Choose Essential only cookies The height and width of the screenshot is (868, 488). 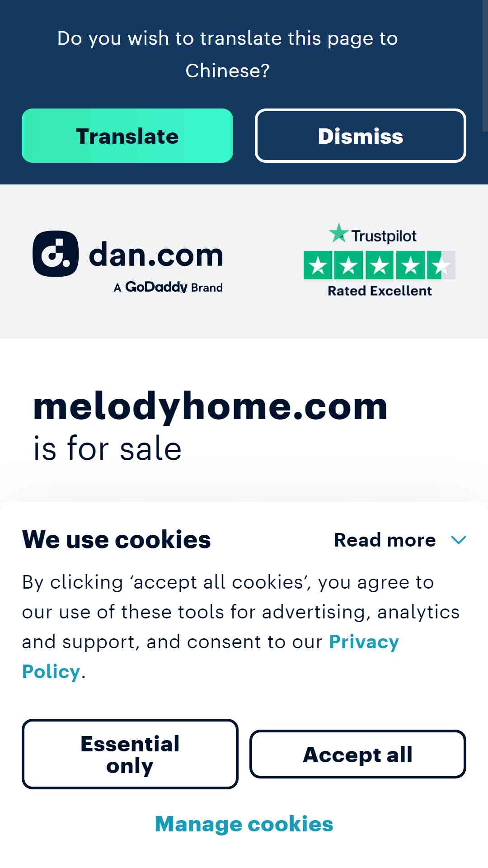click(130, 754)
